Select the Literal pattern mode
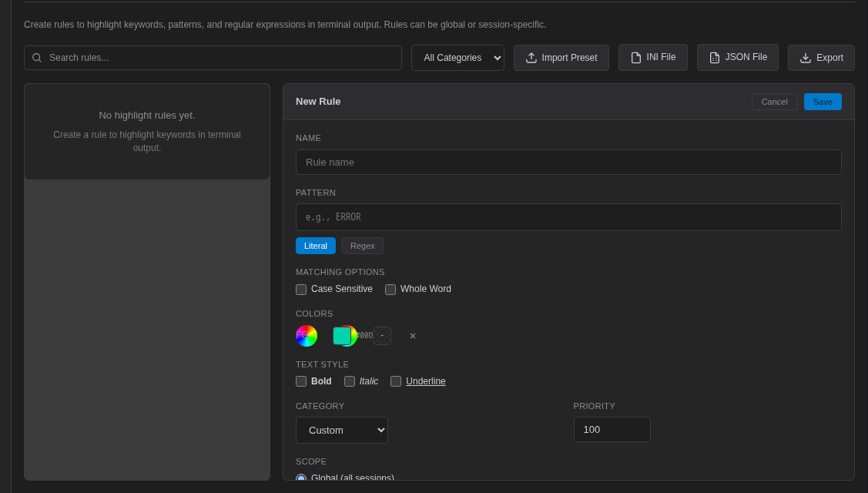Screen dimensions: 868x493 (316, 246)
